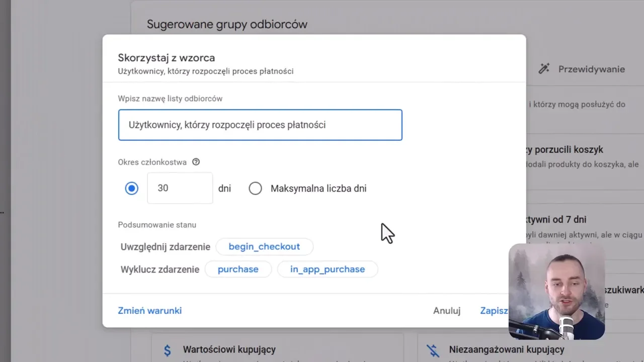Click the purchase event chip
Screen dimensions: 644x362
point(238,269)
